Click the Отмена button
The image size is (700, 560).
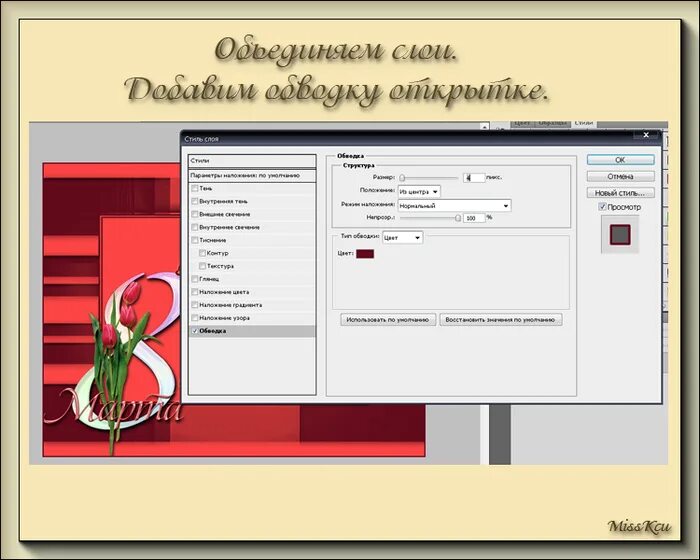[x=621, y=176]
